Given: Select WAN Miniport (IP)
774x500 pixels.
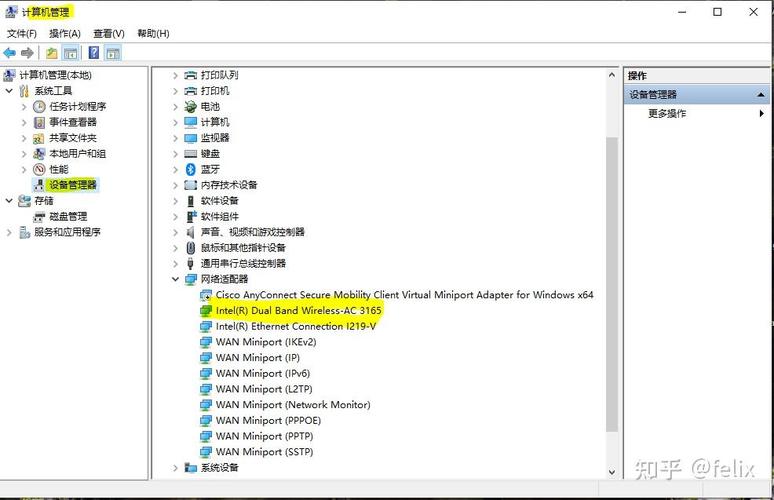Looking at the screenshot, I should coord(258,358).
